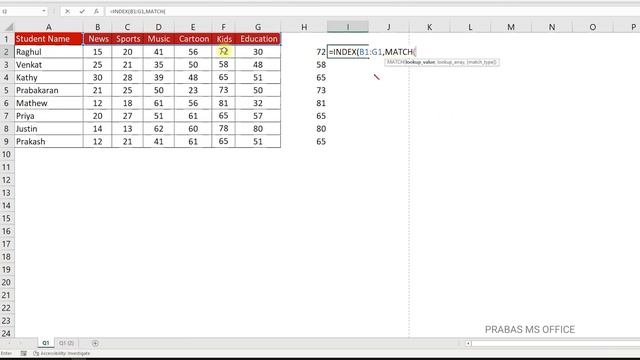The width and height of the screenshot is (640, 360).
Task: Switch to the Q1 sheet tab
Action: tap(46, 343)
